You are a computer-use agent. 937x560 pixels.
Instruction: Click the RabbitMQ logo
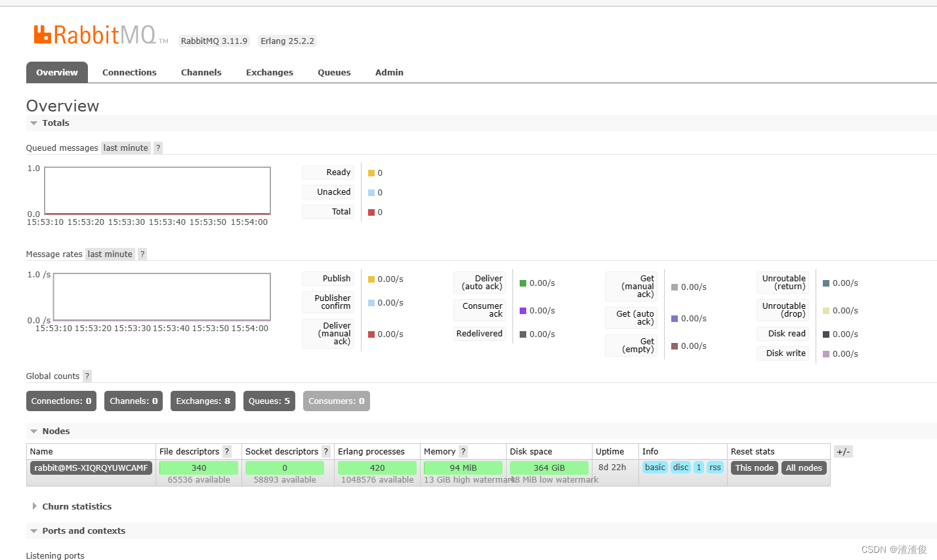tap(101, 35)
